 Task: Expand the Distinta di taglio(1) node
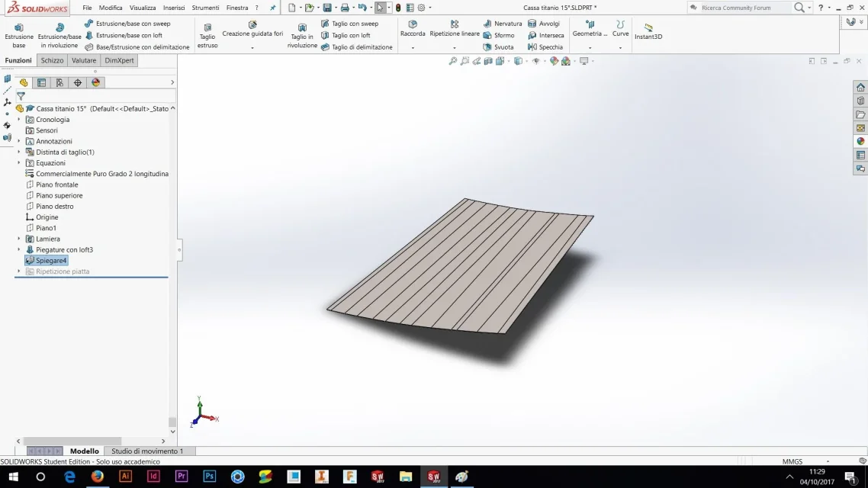pyautogui.click(x=19, y=152)
